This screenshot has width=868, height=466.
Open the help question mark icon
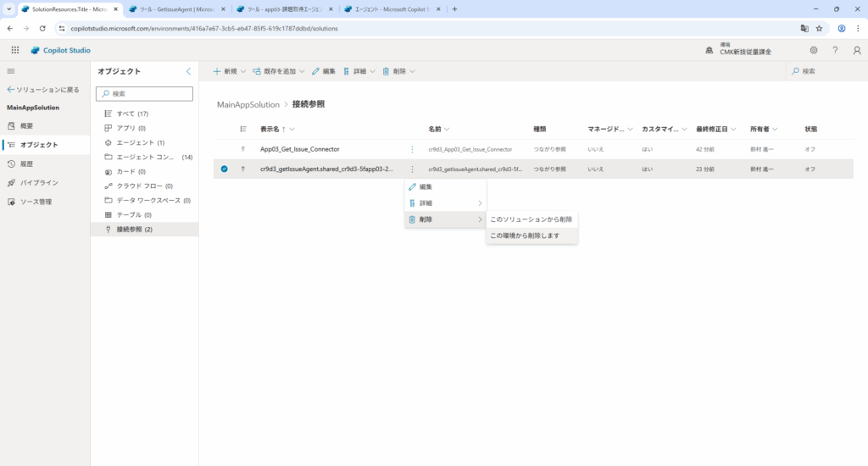coord(835,50)
